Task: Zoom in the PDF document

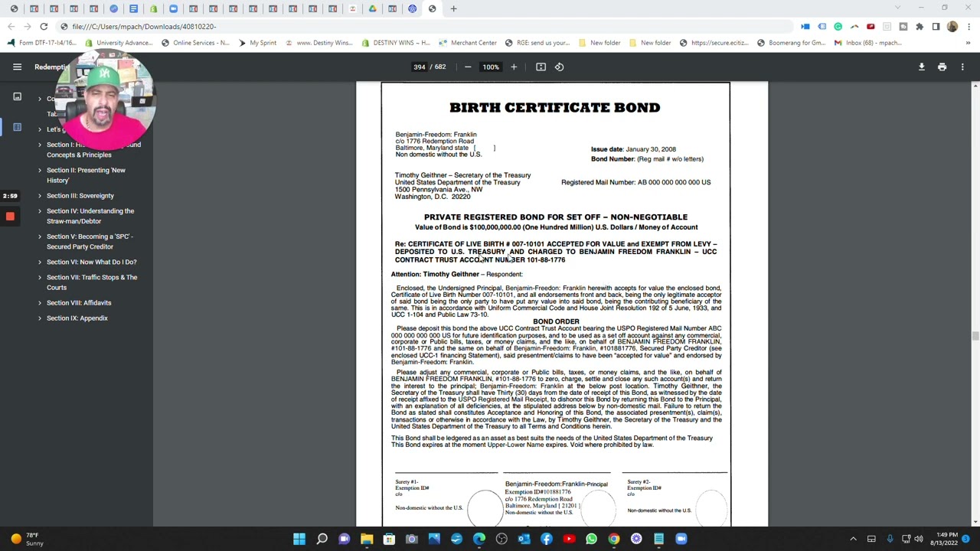Action: 514,67
